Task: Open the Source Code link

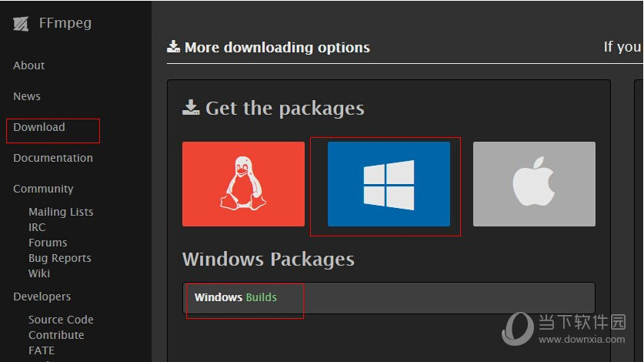Action: point(61,320)
